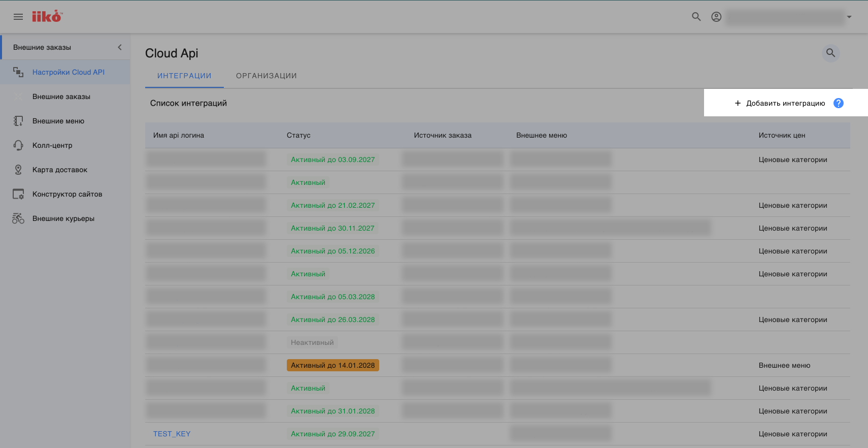Click the Cloud Api page title
The width and height of the screenshot is (868, 448).
click(172, 53)
